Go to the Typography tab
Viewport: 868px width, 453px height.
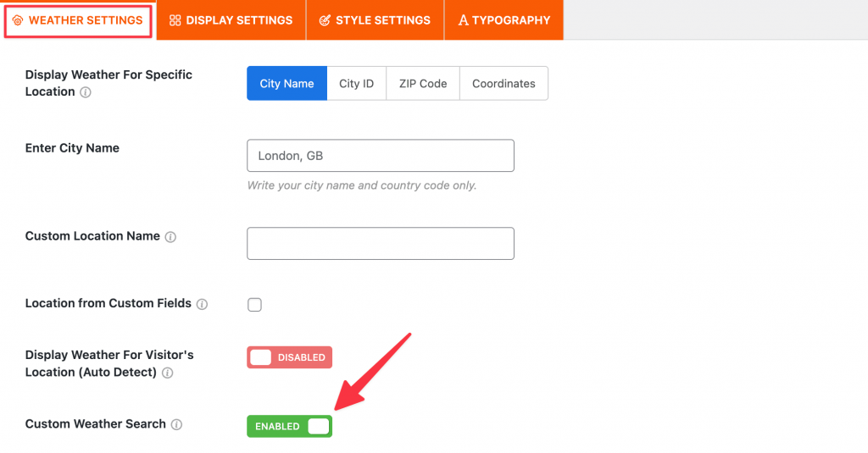[x=504, y=20]
